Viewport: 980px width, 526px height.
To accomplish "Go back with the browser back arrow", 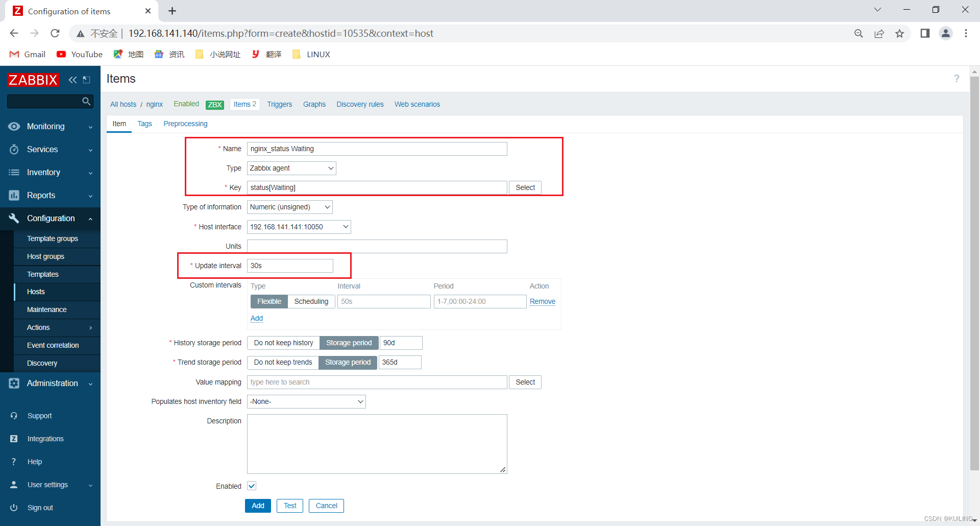I will click(14, 33).
